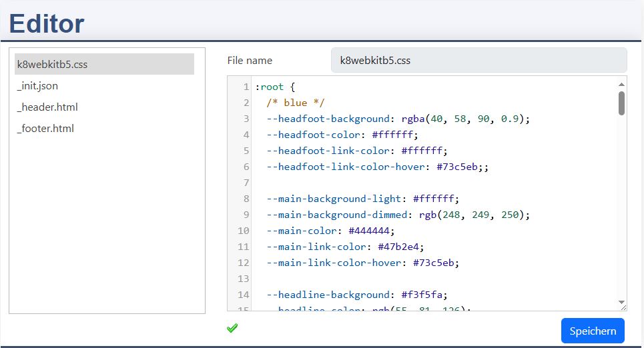Click the --headfoot-link-color-hover line
The image size is (644, 348).
pos(378,167)
